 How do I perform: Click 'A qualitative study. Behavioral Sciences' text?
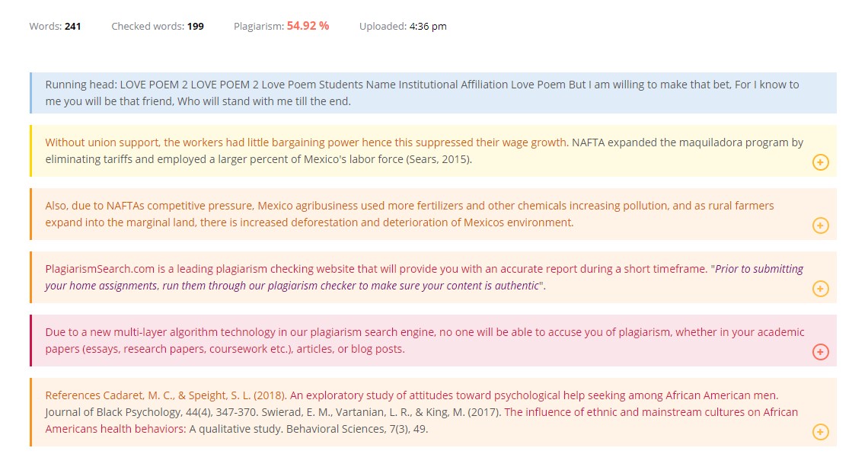coord(308,429)
